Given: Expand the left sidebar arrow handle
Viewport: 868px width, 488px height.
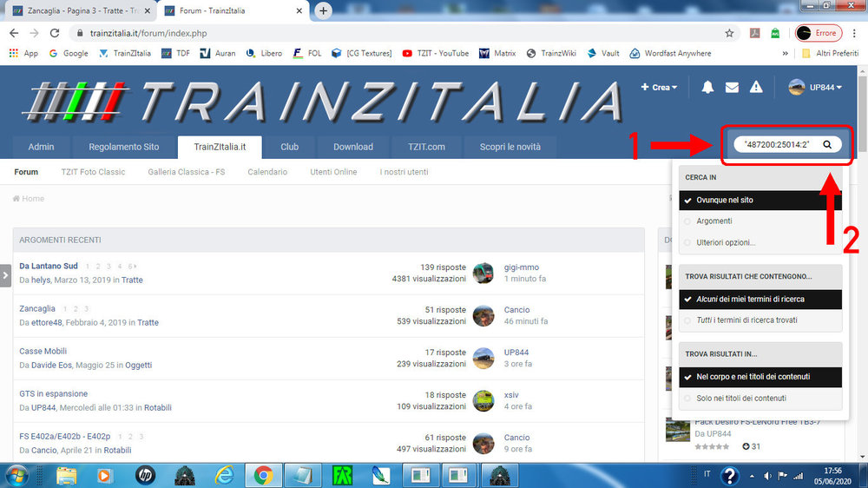Looking at the screenshot, I should tap(5, 275).
